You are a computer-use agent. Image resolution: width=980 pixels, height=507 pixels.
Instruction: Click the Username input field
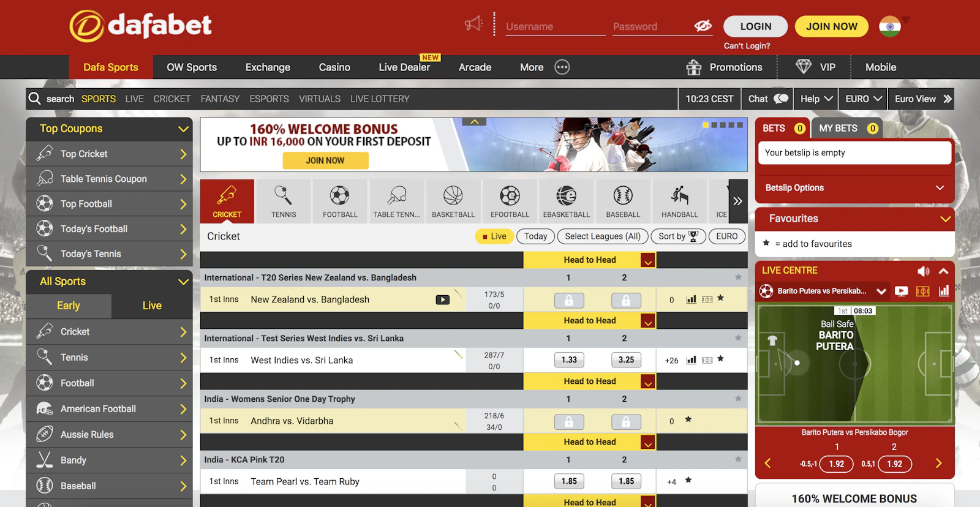tap(556, 26)
